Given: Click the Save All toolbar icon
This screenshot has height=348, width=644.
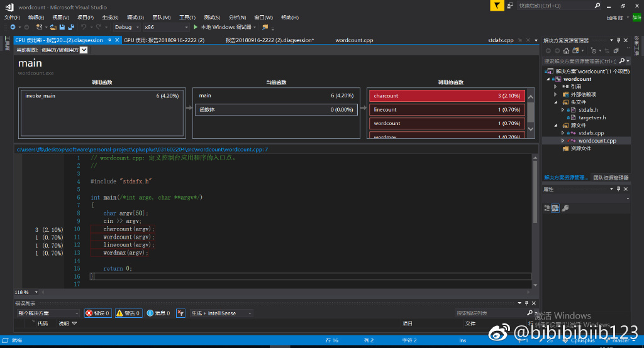Looking at the screenshot, I should (x=70, y=27).
